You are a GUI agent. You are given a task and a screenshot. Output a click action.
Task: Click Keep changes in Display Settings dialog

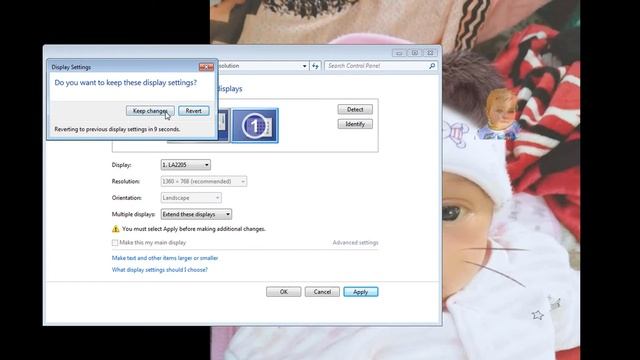tap(150, 111)
